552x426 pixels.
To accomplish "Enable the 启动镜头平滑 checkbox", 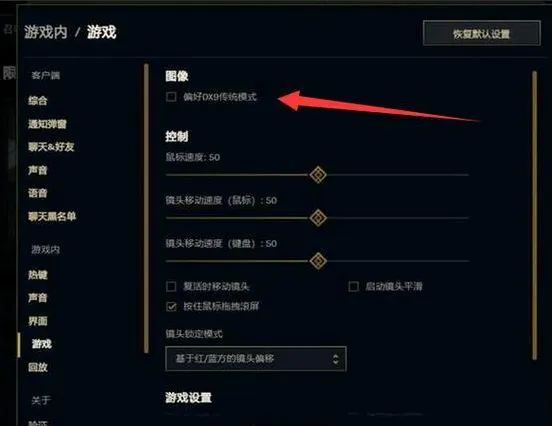I will (x=353, y=286).
